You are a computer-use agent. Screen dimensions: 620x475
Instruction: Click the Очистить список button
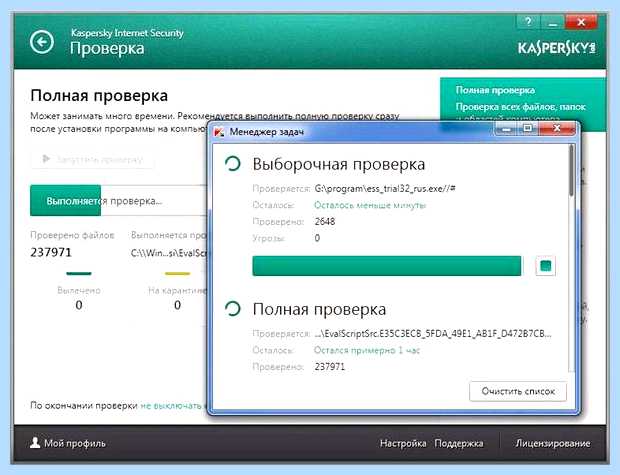518,391
